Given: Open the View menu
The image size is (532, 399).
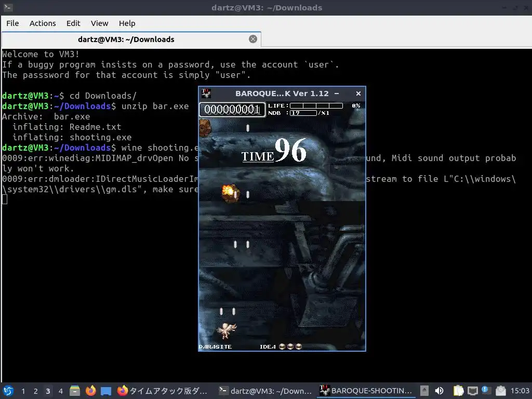Looking at the screenshot, I should point(99,23).
